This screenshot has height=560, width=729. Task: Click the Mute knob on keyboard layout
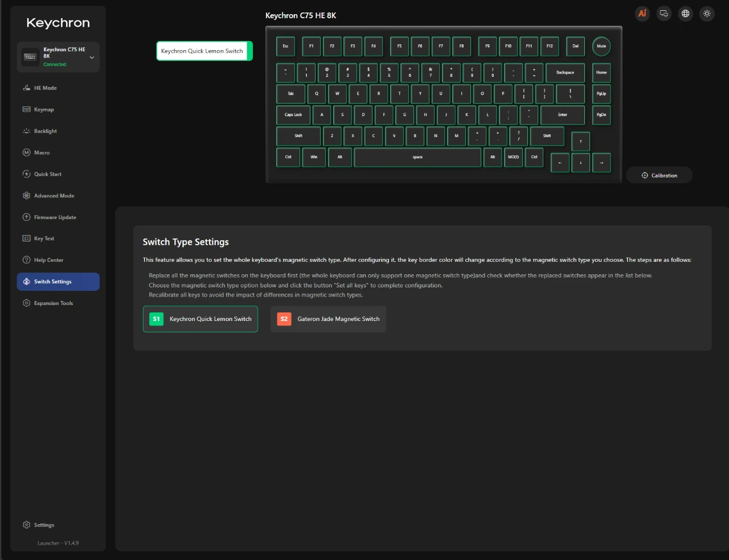pyautogui.click(x=601, y=46)
